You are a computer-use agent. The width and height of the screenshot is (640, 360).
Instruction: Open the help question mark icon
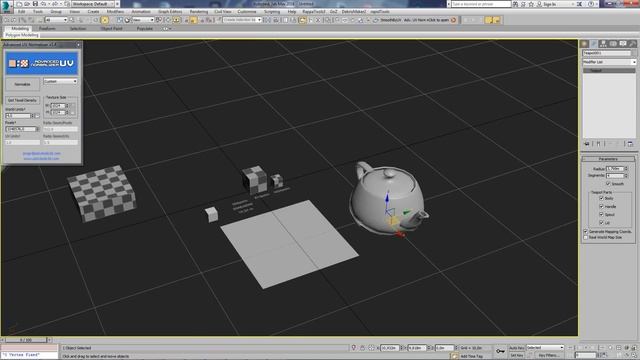[591, 4]
